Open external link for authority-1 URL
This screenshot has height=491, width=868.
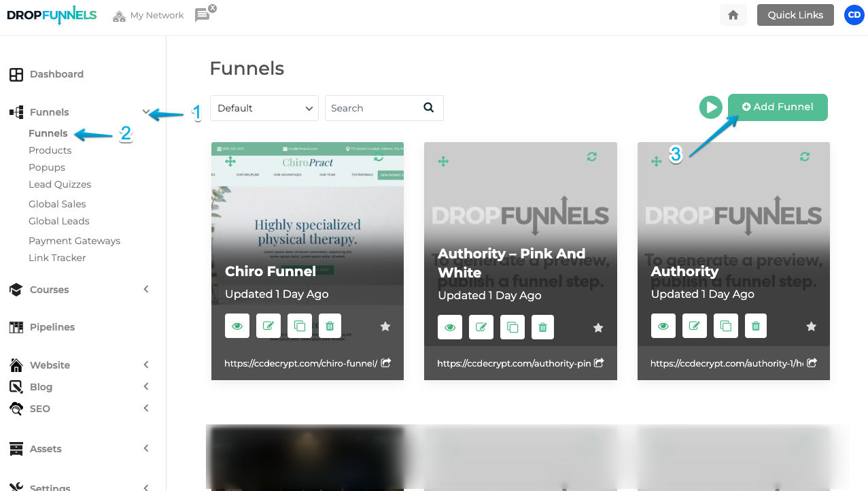click(x=812, y=363)
